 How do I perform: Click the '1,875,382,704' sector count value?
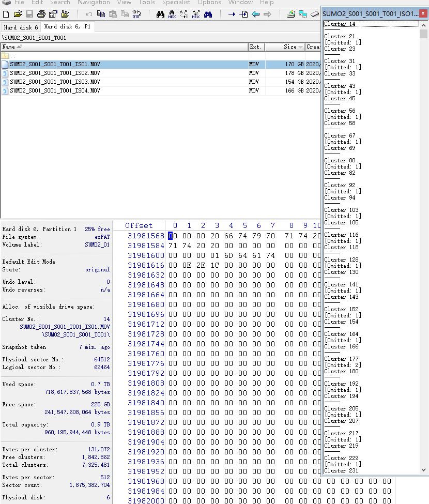[x=89, y=485]
